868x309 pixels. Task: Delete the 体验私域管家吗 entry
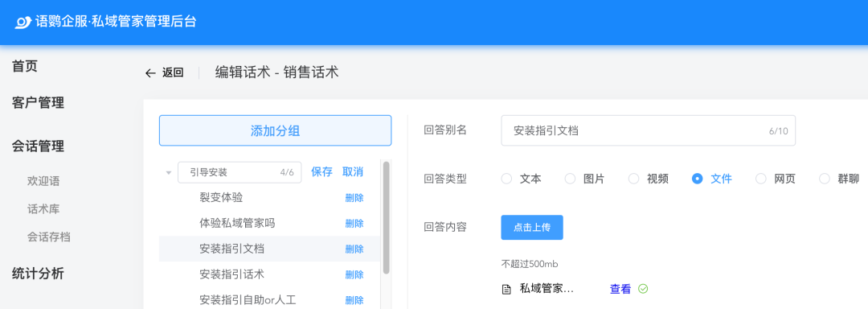pos(354,224)
